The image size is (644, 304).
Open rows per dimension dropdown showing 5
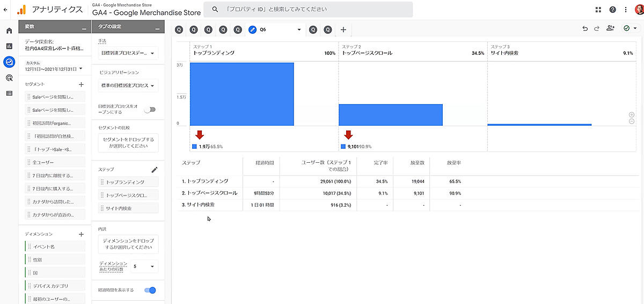point(144,266)
